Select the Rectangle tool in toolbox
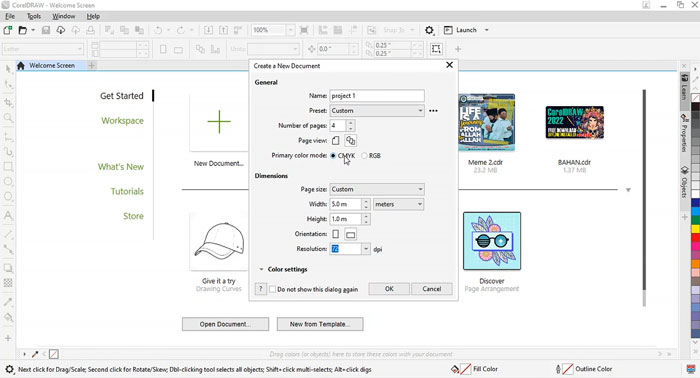The width and height of the screenshot is (700, 378). (8, 167)
